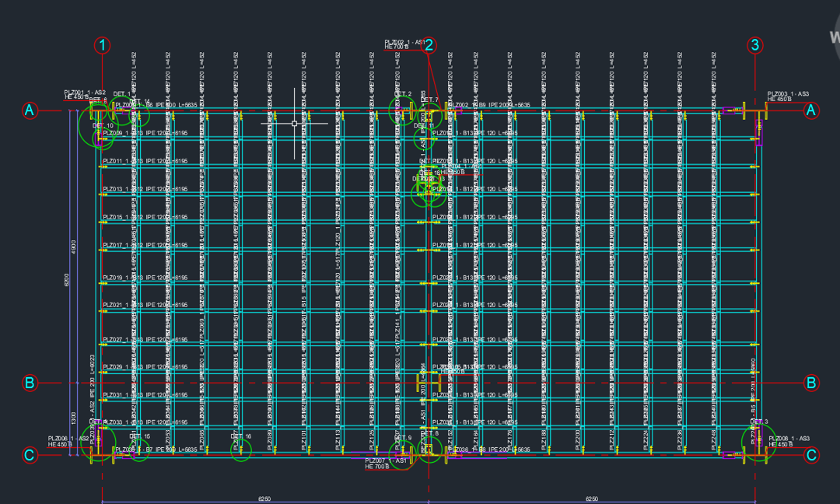Select the DET. 3 detail label
This screenshot has height=504, width=840.
(759, 422)
